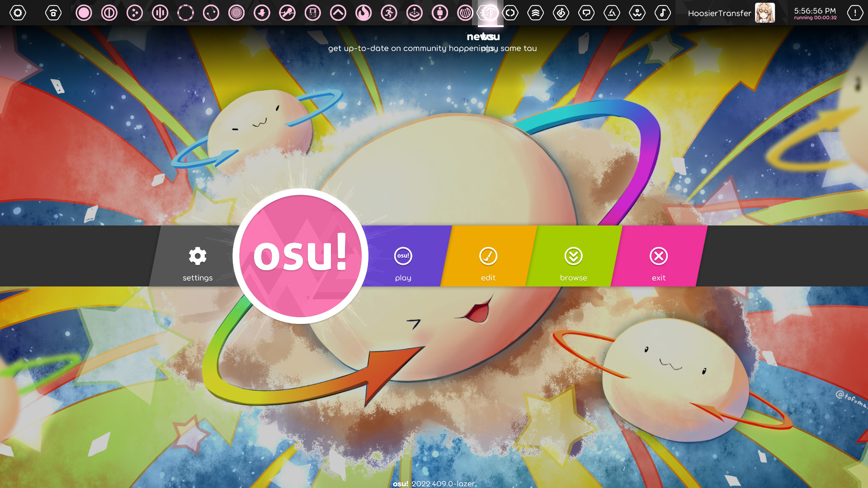
Task: Open the HoosierTransfer profile avatar
Action: 765,13
